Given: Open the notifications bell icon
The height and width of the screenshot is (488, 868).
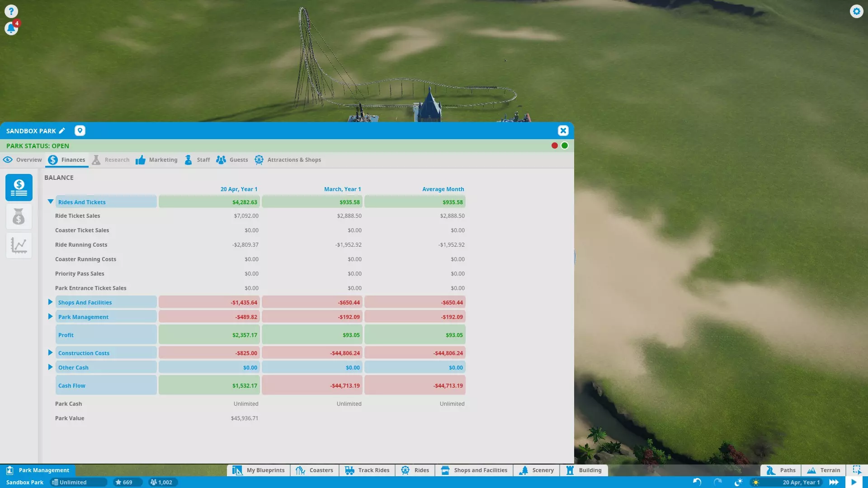Looking at the screenshot, I should (11, 28).
